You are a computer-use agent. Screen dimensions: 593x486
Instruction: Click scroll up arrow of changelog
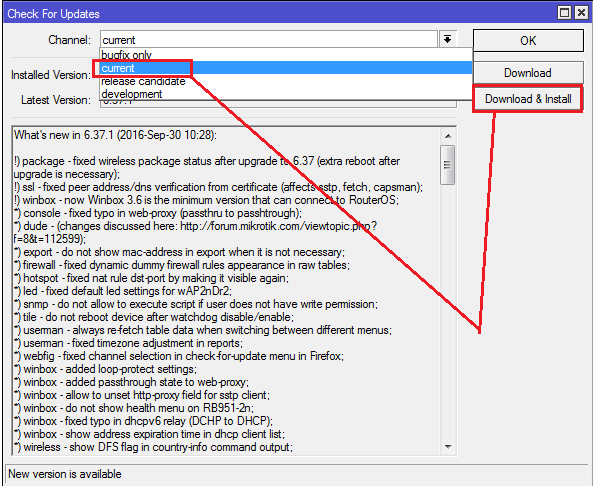448,136
